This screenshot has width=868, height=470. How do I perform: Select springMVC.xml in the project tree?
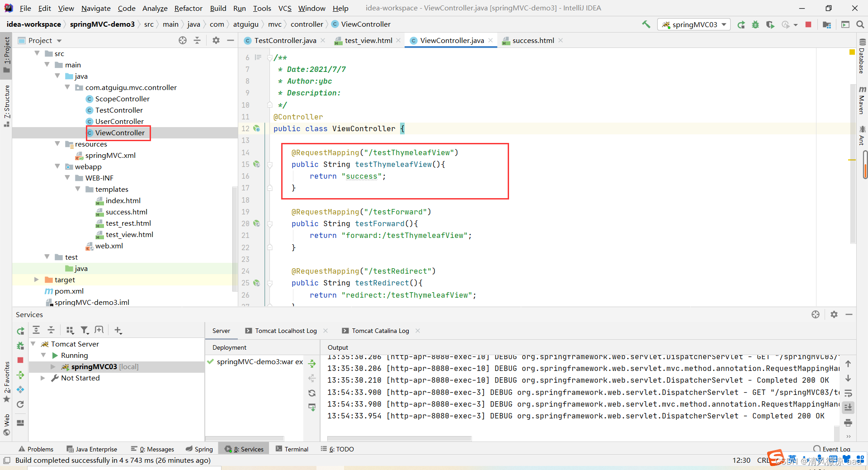click(110, 155)
